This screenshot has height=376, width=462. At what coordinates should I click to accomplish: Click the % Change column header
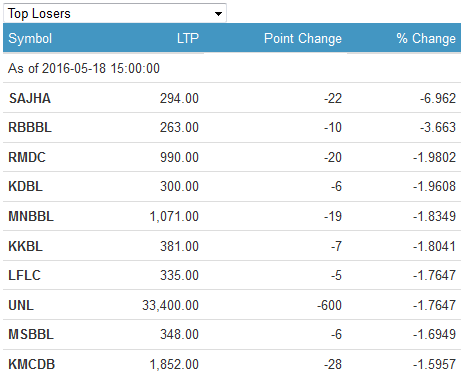click(426, 38)
